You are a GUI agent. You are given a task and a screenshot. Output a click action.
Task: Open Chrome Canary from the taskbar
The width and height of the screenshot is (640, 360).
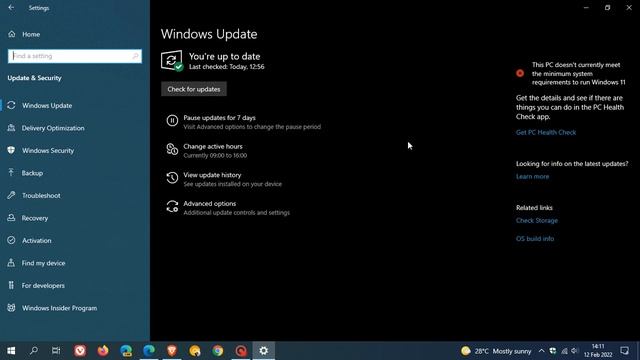[195, 351]
